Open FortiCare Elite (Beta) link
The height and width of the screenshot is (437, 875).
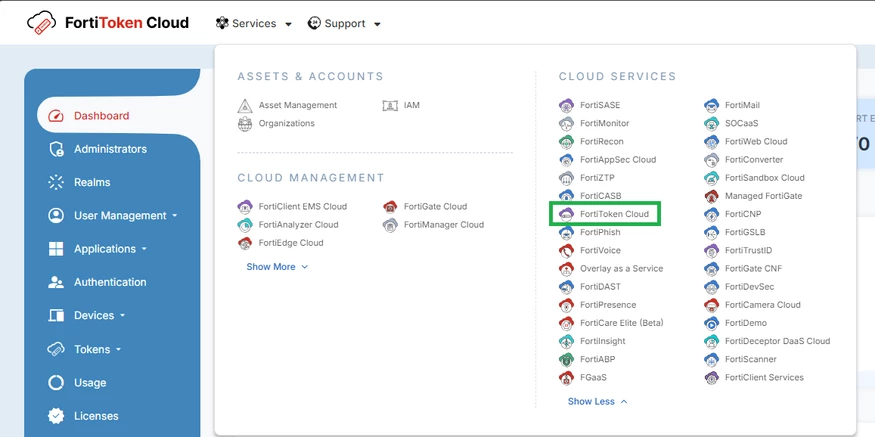click(622, 323)
